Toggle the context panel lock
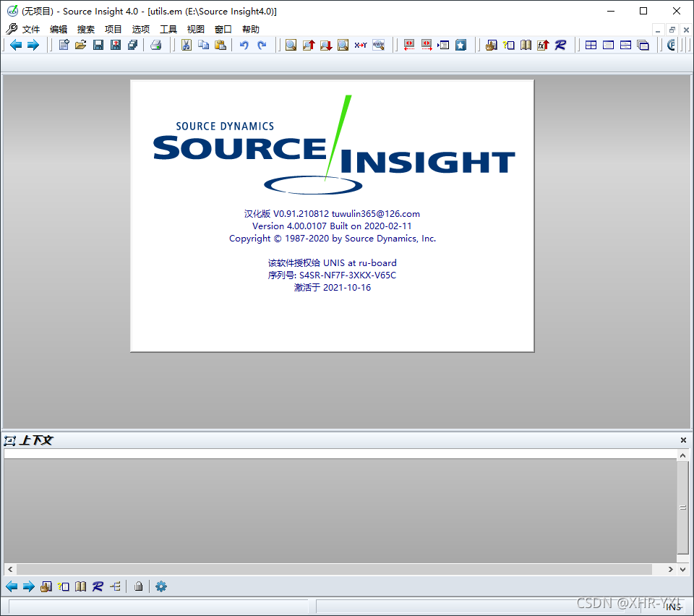694x616 pixels. point(139,586)
